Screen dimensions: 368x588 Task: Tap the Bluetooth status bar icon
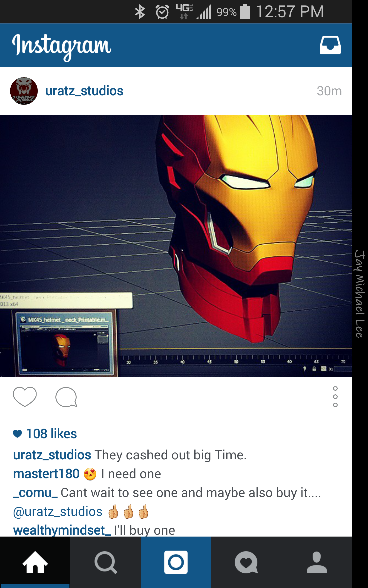click(x=140, y=12)
